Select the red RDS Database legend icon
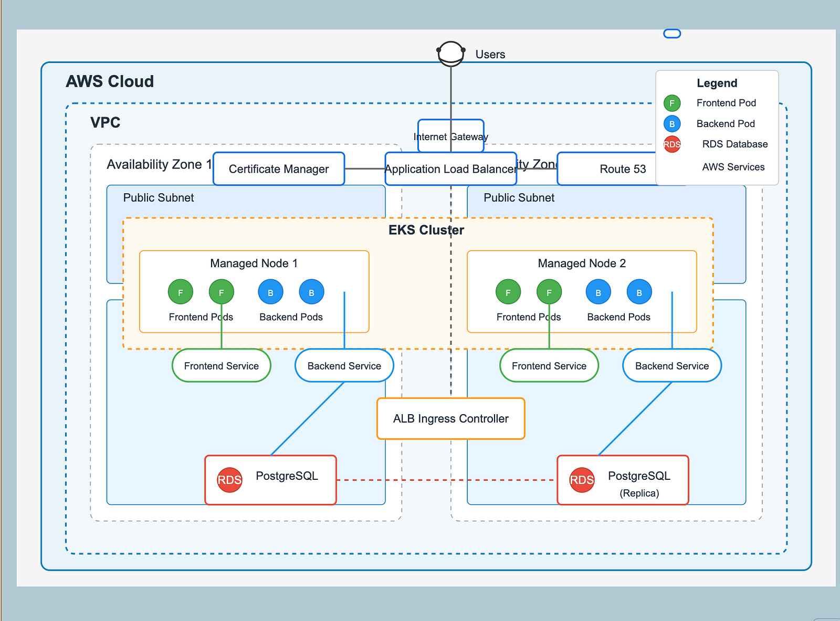 click(x=672, y=144)
